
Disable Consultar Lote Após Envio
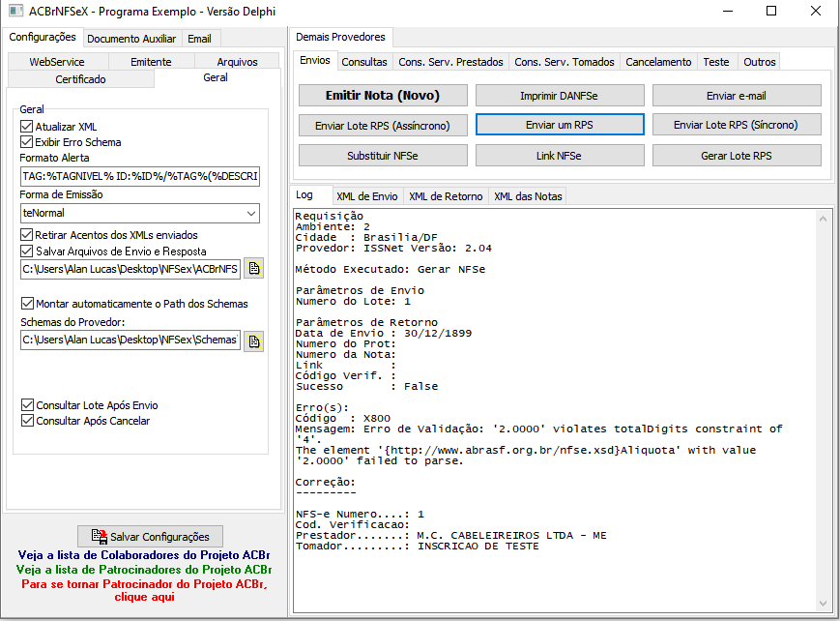pos(27,405)
